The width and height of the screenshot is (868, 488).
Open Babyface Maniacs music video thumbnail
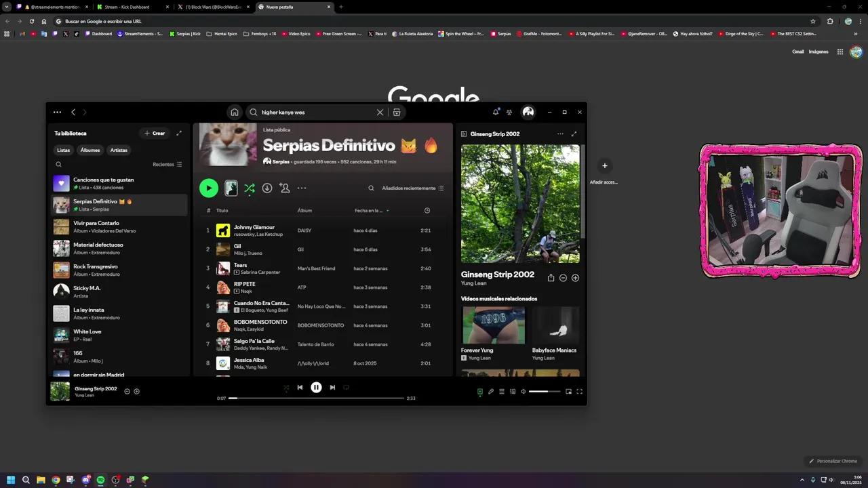555,325
